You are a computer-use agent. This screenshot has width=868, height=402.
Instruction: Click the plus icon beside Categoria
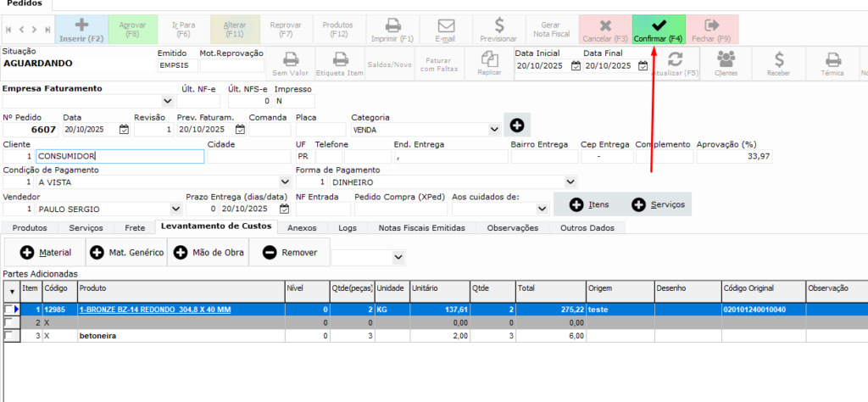click(516, 125)
